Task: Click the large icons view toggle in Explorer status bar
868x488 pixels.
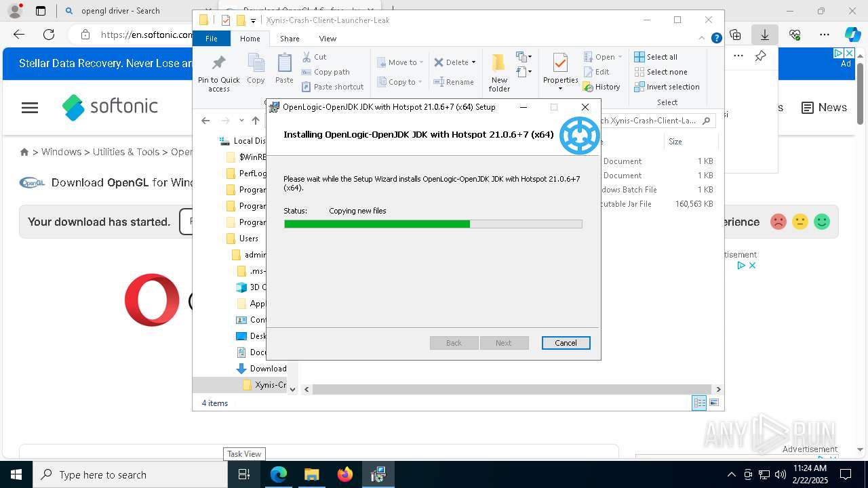Action: (x=714, y=403)
